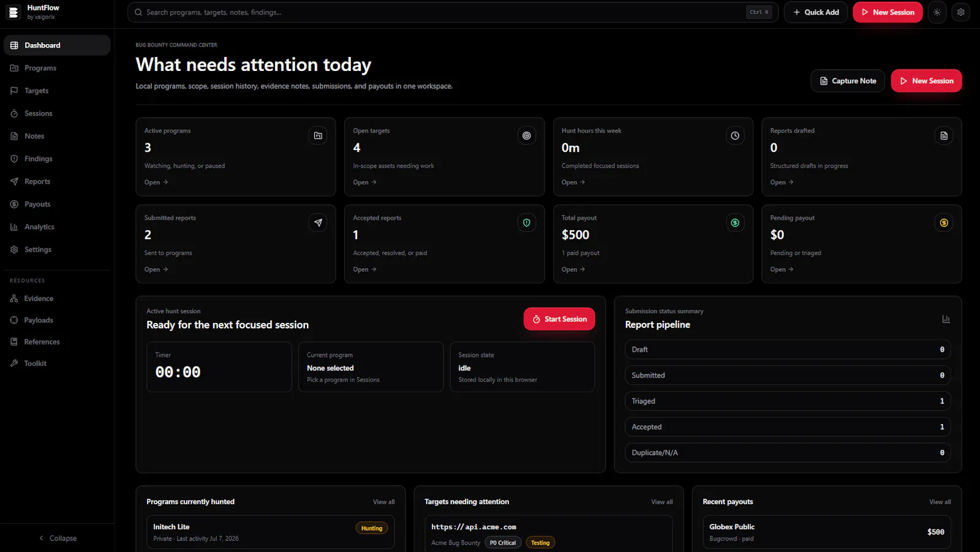Open link in Open targets card
Image resolution: width=980 pixels, height=552 pixels.
(x=365, y=182)
